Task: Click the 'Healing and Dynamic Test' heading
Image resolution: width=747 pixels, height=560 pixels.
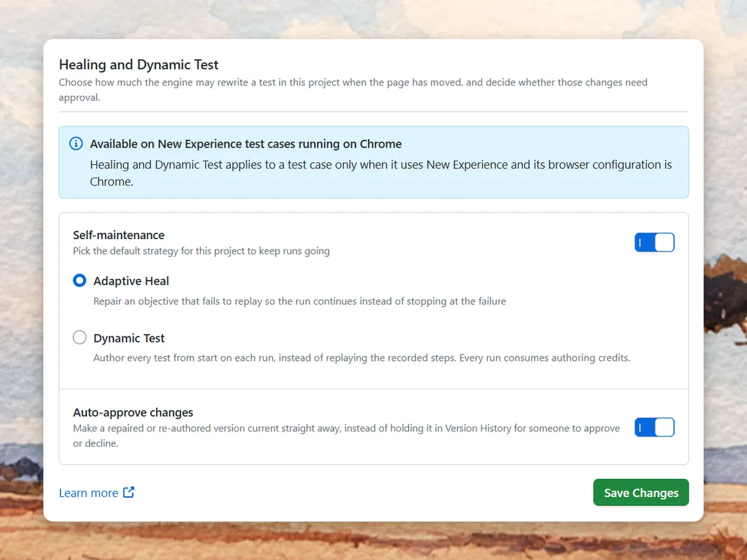Action: coord(138,64)
